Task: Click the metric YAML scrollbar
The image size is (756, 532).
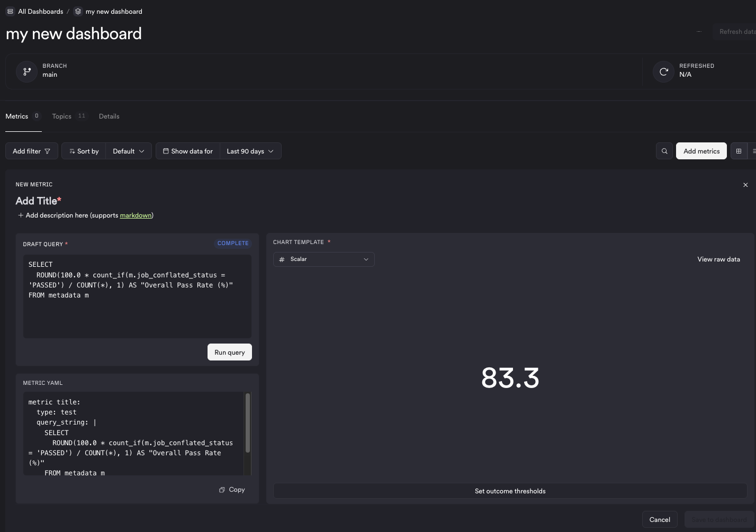Action: point(247,422)
